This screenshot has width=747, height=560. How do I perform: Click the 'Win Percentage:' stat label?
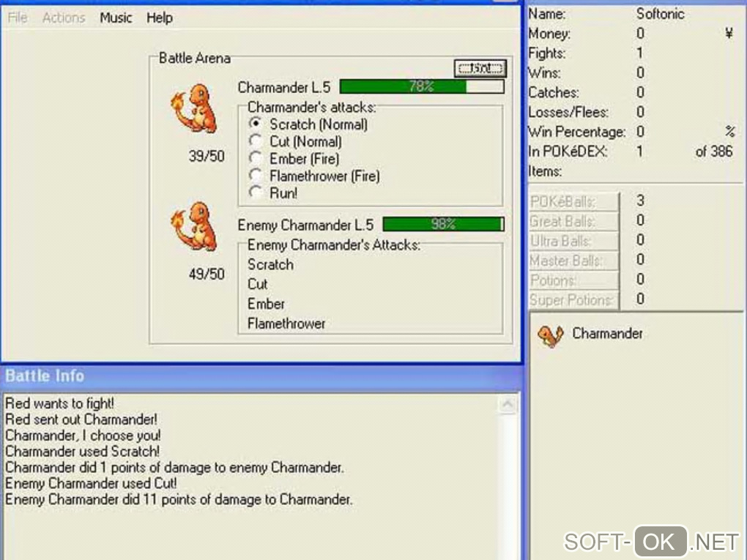tap(577, 132)
